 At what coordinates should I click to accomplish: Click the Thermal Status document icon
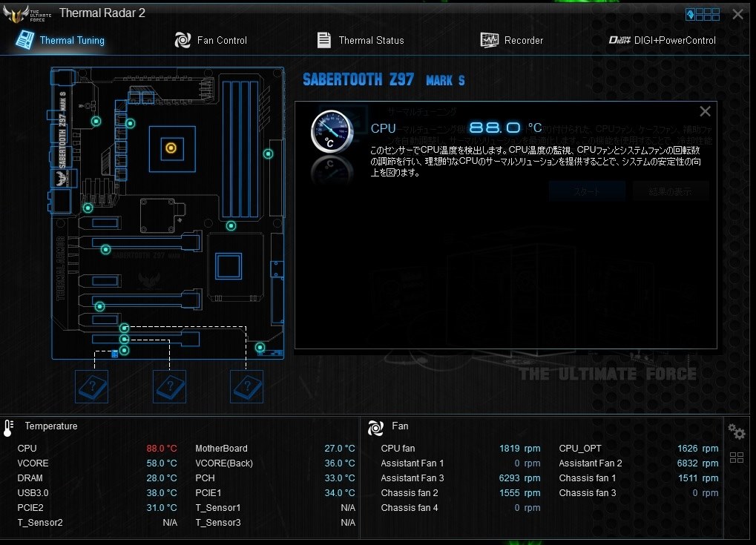(324, 40)
